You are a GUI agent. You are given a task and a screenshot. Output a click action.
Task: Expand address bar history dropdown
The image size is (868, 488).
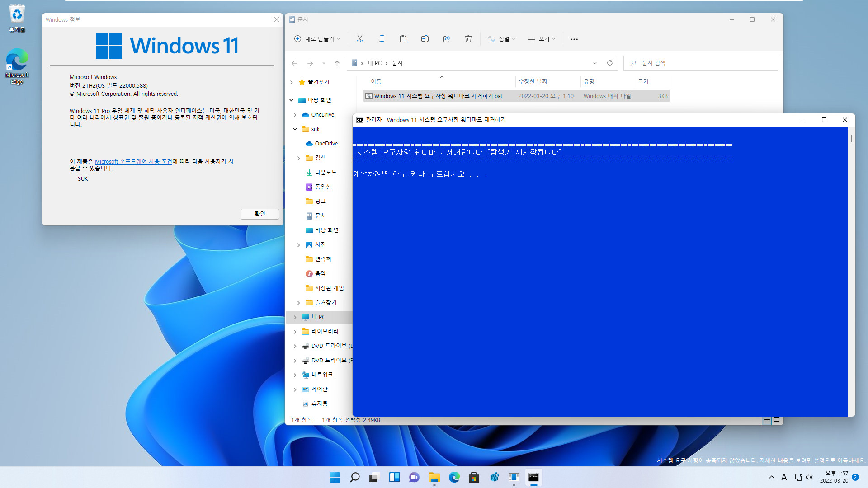(x=595, y=63)
